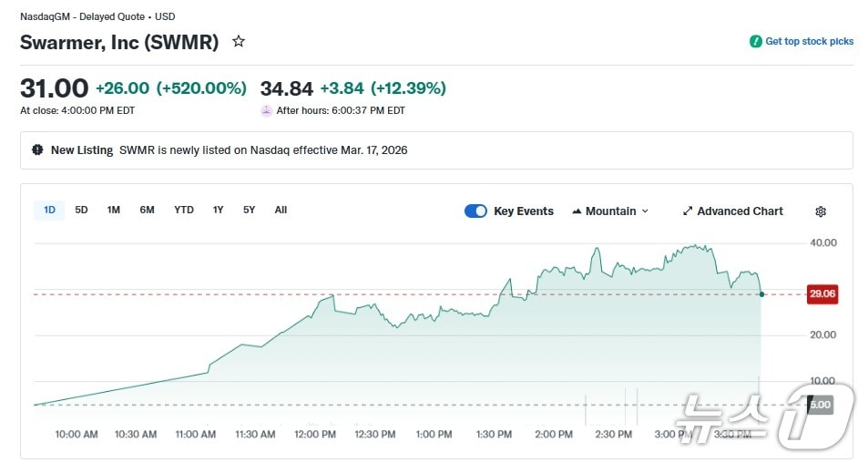Screen dimensions: 868x463
Task: Click the Mountain chart type icon
Action: (577, 211)
